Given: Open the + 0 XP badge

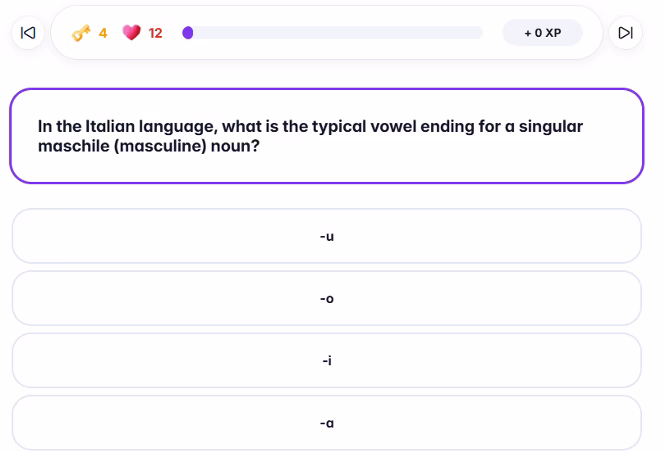Looking at the screenshot, I should [x=542, y=33].
